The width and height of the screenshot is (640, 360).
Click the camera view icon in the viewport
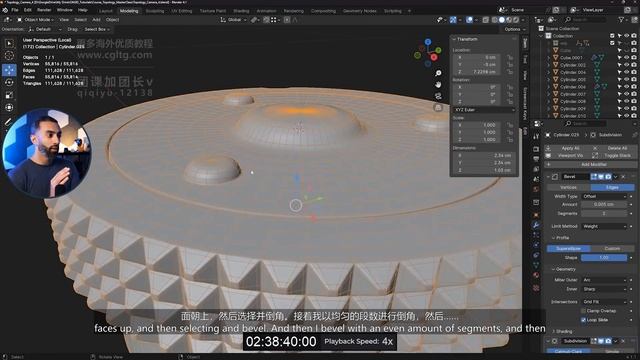click(x=438, y=96)
